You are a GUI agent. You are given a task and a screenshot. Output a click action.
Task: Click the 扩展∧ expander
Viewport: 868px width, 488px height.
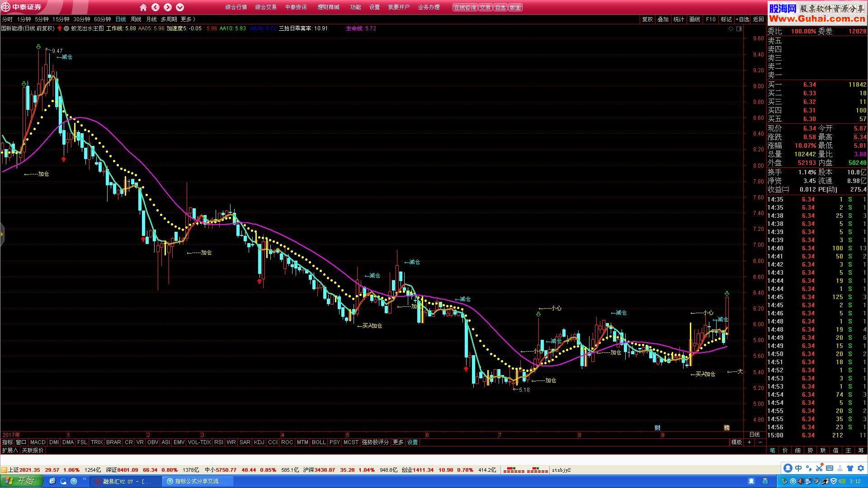(9, 450)
